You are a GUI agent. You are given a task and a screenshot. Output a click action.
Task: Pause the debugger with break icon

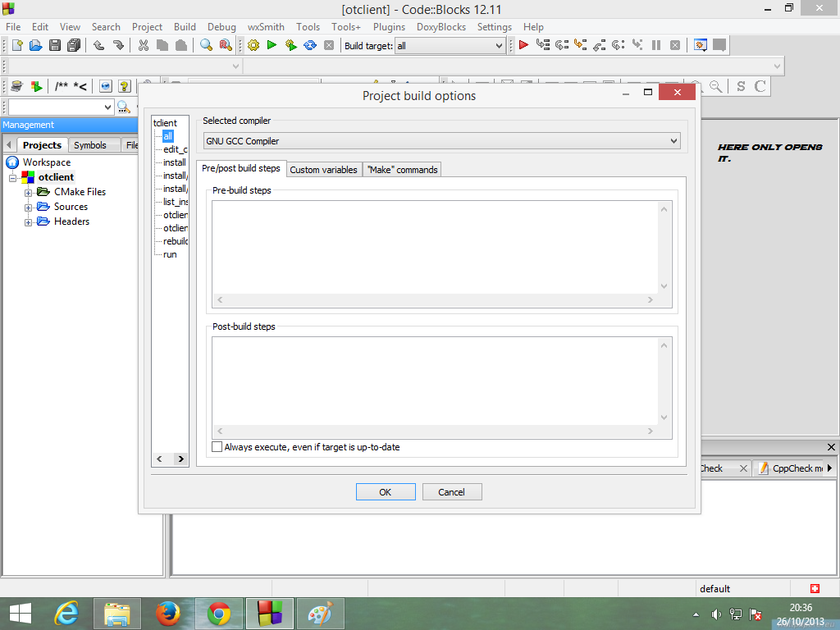[656, 46]
